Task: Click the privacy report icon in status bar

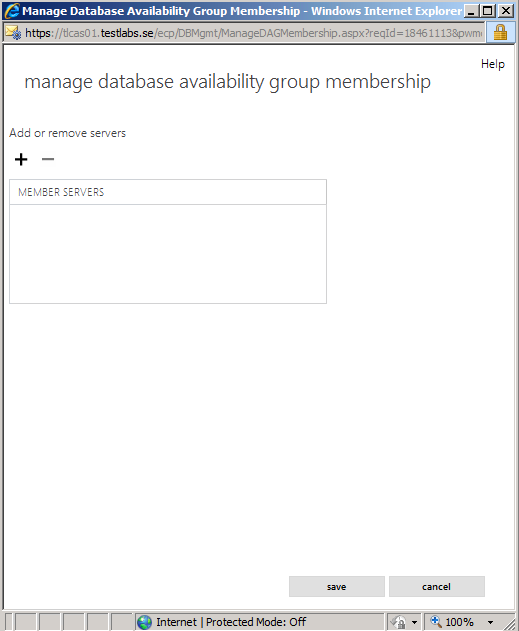Action: [x=398, y=622]
